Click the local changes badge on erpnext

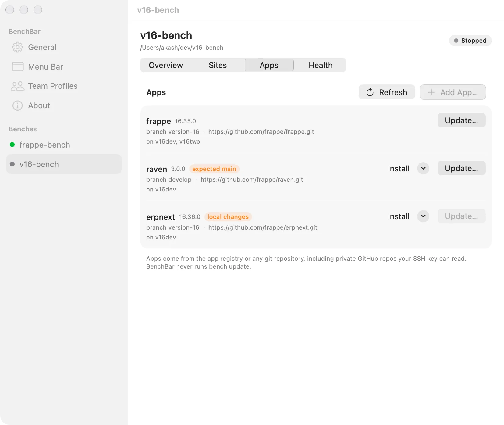click(x=228, y=217)
